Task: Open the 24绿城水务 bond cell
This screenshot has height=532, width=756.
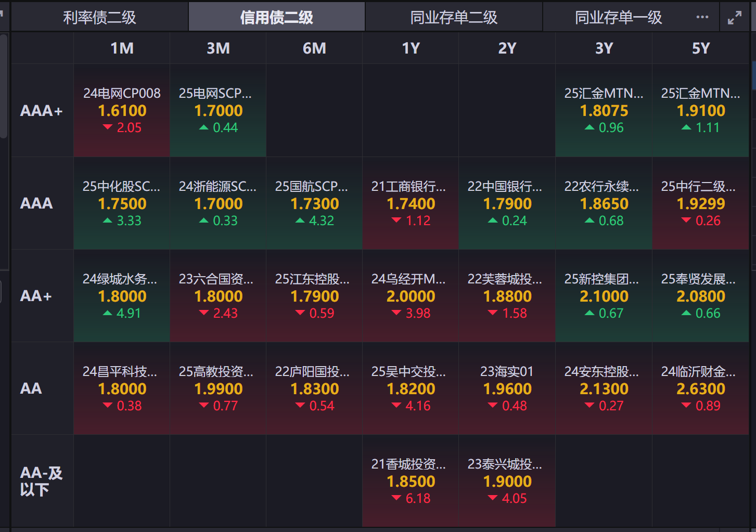Action: 122,296
